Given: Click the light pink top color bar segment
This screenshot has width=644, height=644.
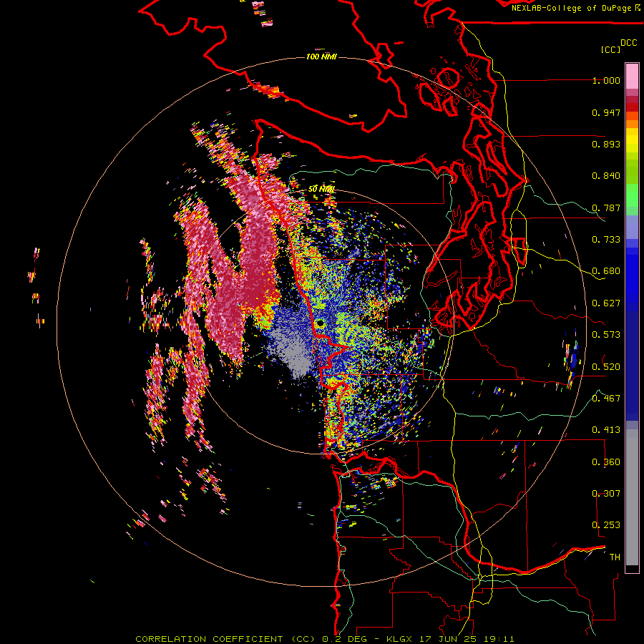Looking at the screenshot, I should point(632,76).
